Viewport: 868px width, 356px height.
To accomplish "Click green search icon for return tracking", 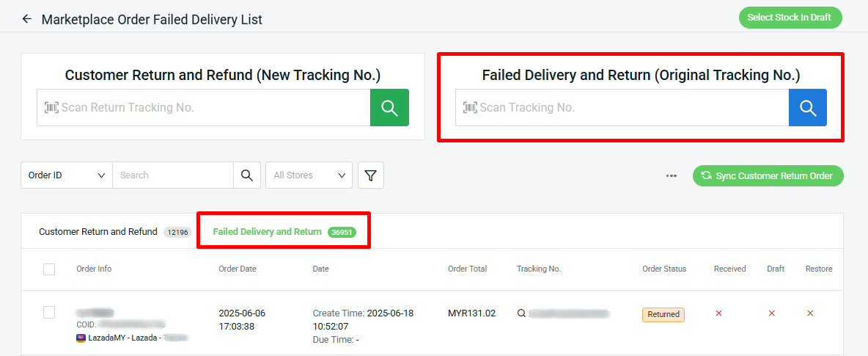I will pyautogui.click(x=390, y=108).
